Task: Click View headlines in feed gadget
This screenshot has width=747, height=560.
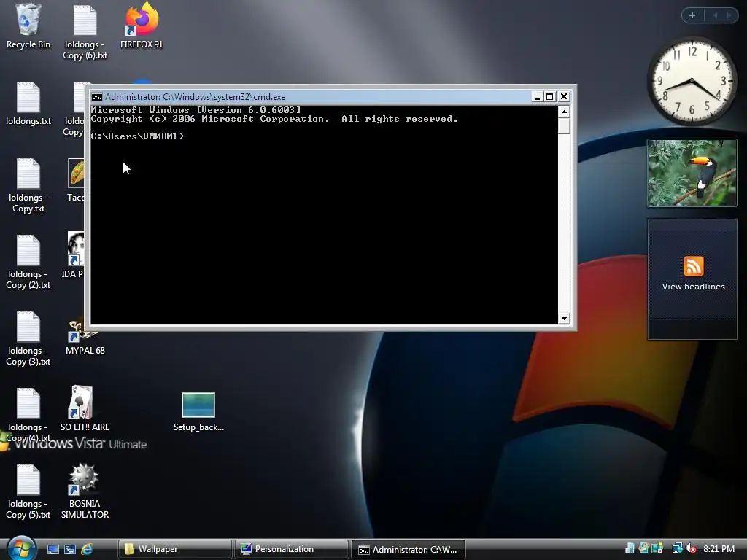Action: pos(693,287)
